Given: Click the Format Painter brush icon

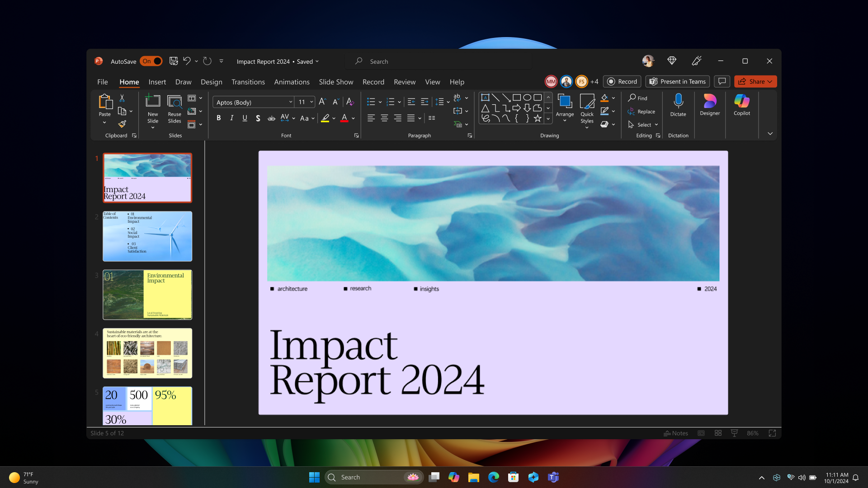Looking at the screenshot, I should click(122, 124).
